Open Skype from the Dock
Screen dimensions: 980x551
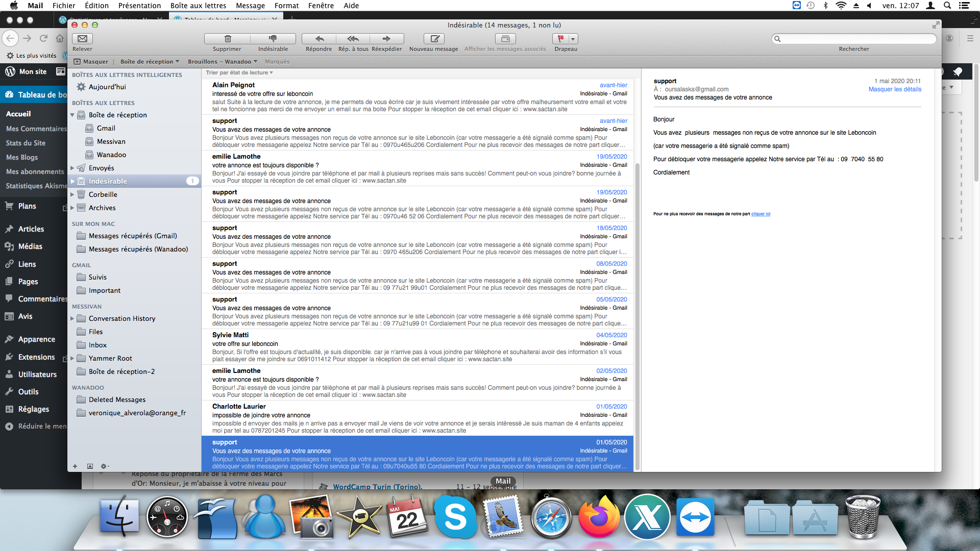pos(455,517)
